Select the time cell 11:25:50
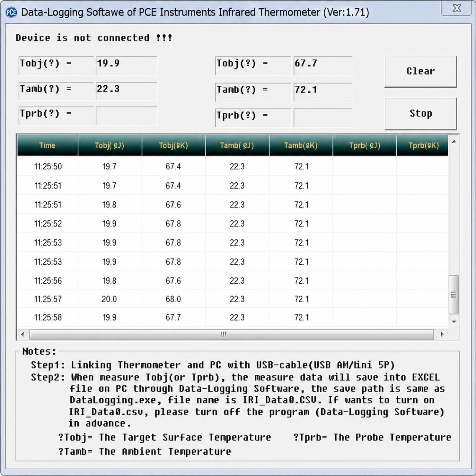This screenshot has height=476, width=476. coord(48,167)
